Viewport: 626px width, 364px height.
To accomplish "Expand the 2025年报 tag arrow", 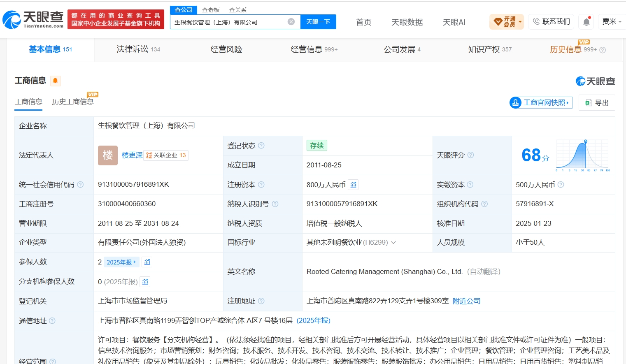I will [135, 262].
